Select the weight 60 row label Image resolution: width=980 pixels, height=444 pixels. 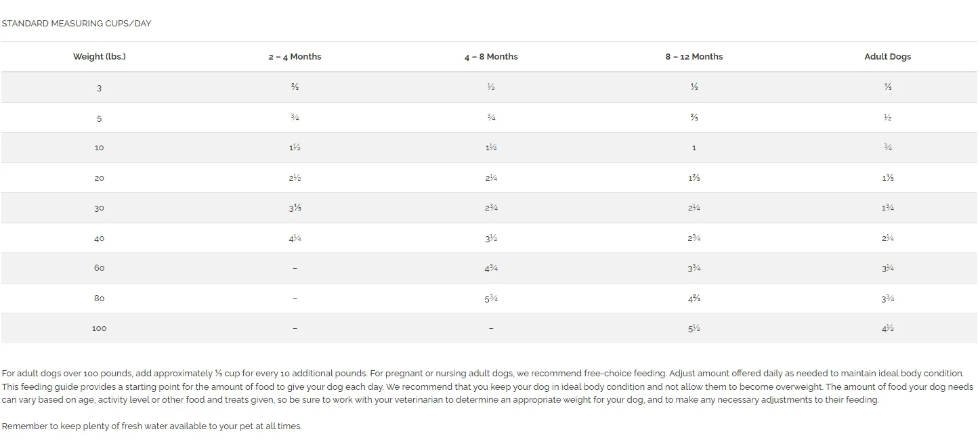(100, 268)
